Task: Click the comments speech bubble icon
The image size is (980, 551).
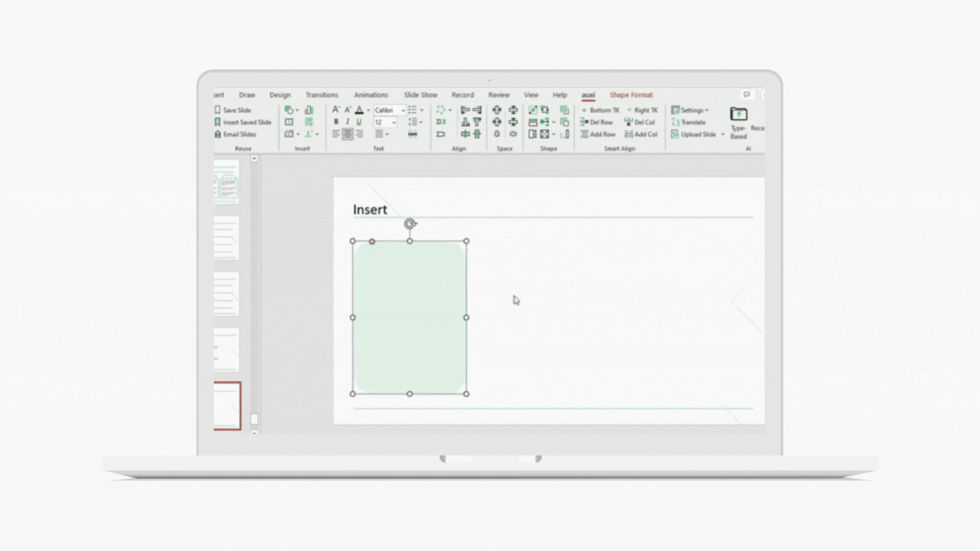Action: 747,95
